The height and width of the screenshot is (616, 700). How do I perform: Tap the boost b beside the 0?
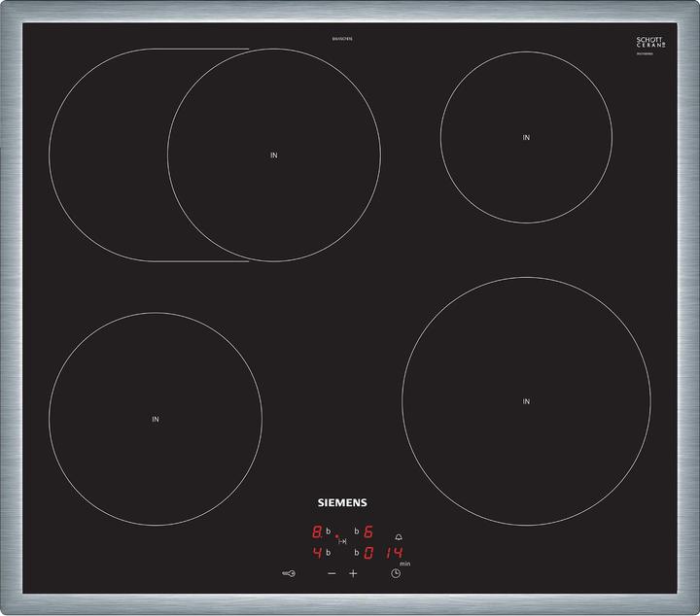[x=357, y=553]
